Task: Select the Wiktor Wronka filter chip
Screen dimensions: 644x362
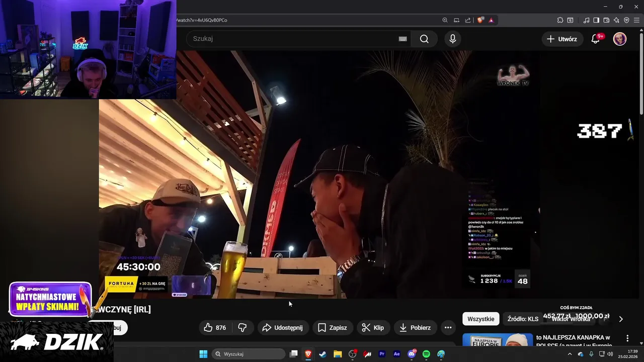Action: 571,319
